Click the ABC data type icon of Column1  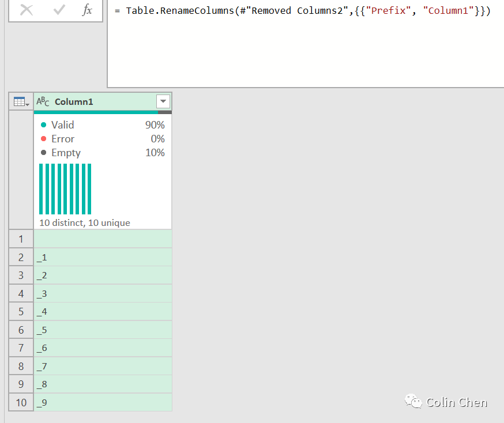(x=43, y=102)
